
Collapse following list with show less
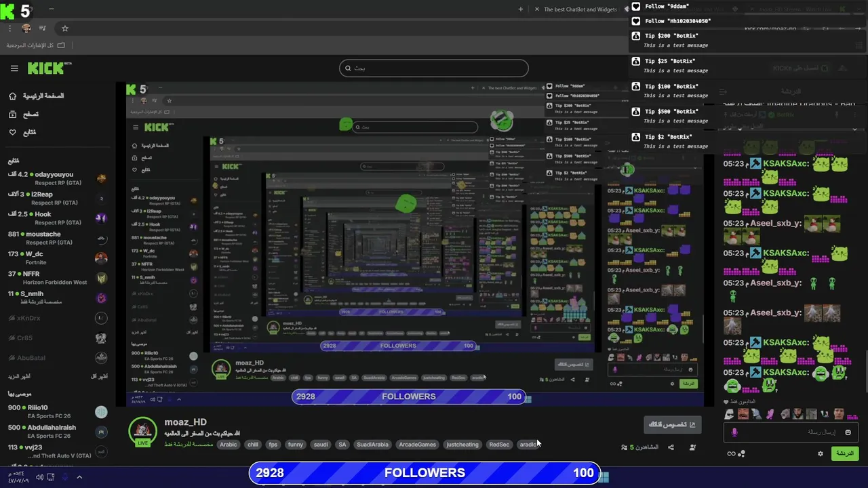(x=100, y=376)
